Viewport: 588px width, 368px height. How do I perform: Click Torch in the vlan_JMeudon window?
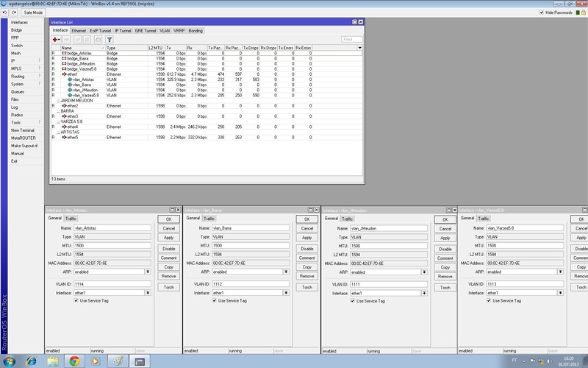coord(445,288)
